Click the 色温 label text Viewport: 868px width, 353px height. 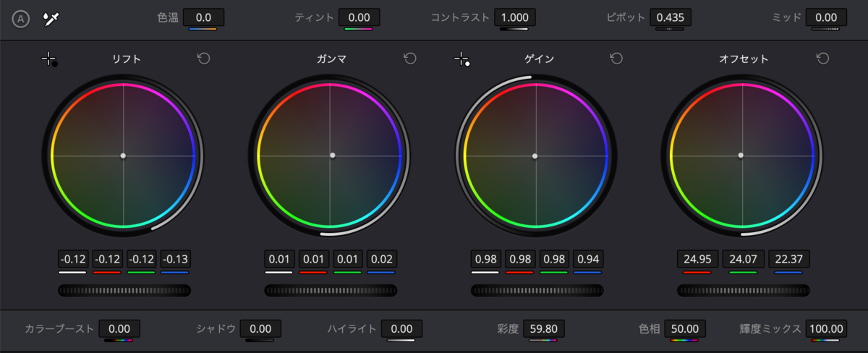click(x=168, y=17)
